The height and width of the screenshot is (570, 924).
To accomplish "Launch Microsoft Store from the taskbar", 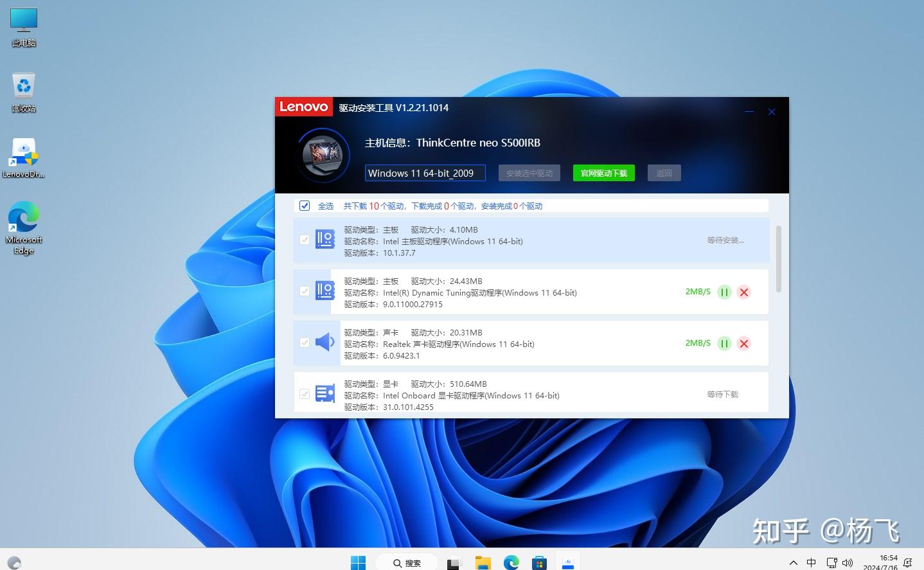I will [x=539, y=562].
